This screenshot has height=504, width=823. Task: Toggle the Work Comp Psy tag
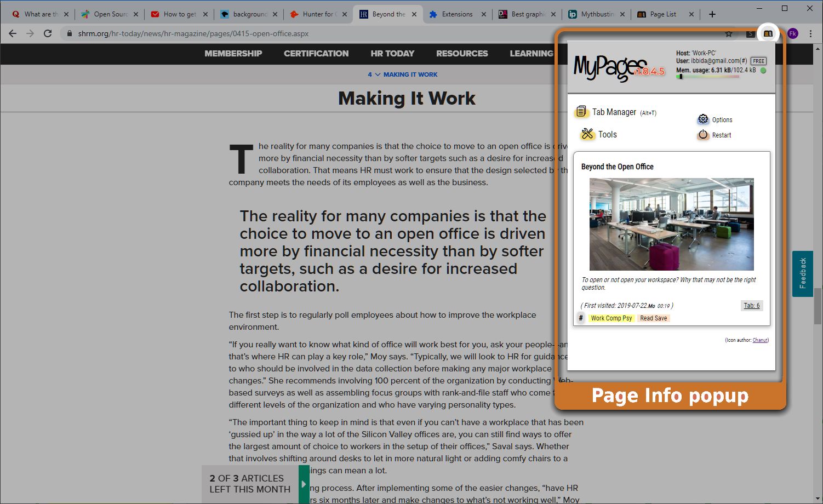[x=611, y=318]
